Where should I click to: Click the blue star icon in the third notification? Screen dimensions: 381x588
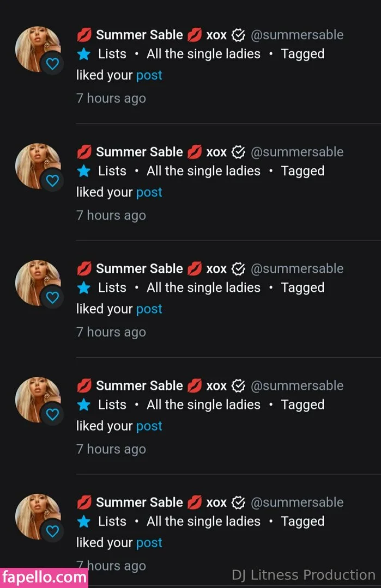tap(83, 288)
